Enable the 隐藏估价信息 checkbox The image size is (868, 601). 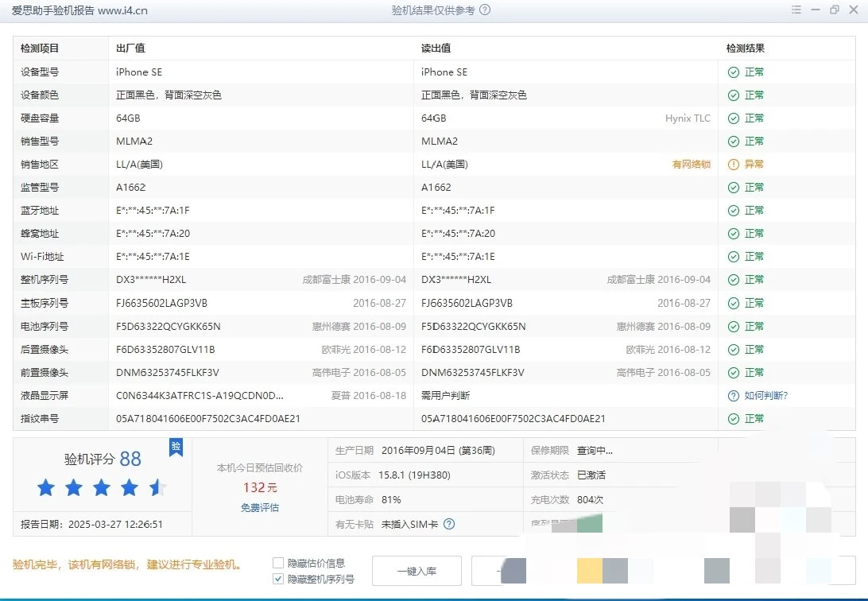[278, 563]
